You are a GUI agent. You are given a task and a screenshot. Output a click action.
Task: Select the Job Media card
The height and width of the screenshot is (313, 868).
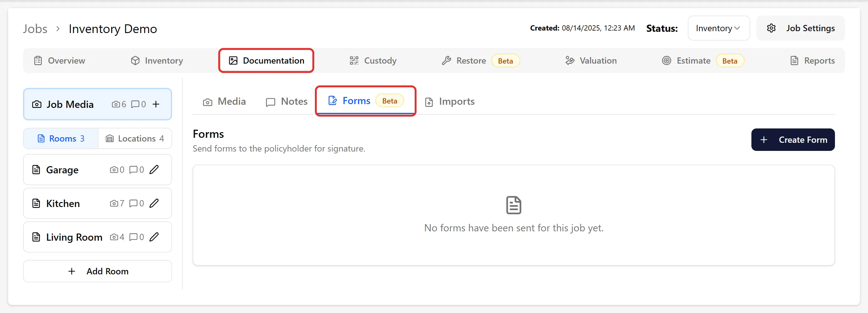tap(97, 104)
